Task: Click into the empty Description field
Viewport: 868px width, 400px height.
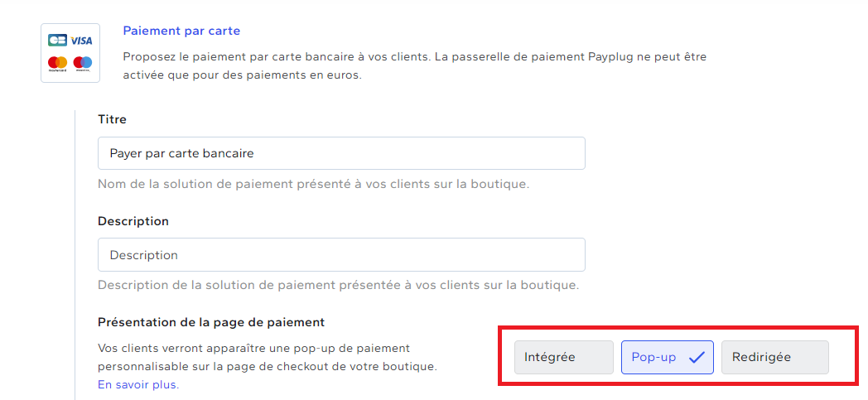Action: point(341,255)
